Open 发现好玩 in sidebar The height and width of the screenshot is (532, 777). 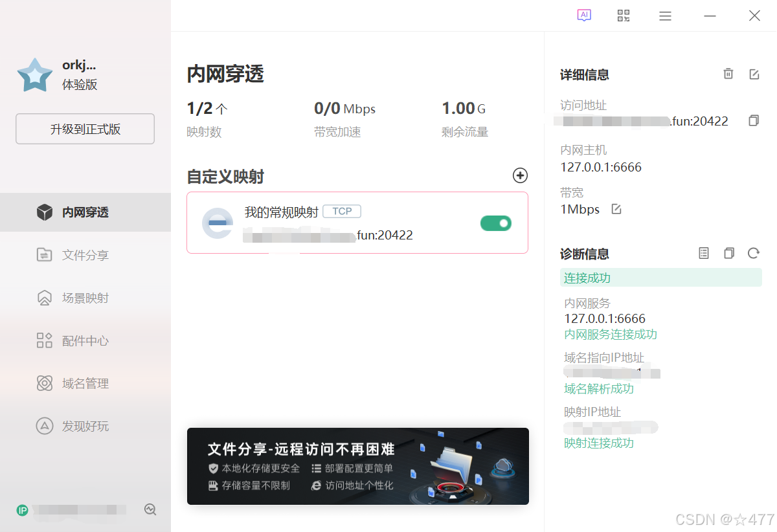[85, 426]
